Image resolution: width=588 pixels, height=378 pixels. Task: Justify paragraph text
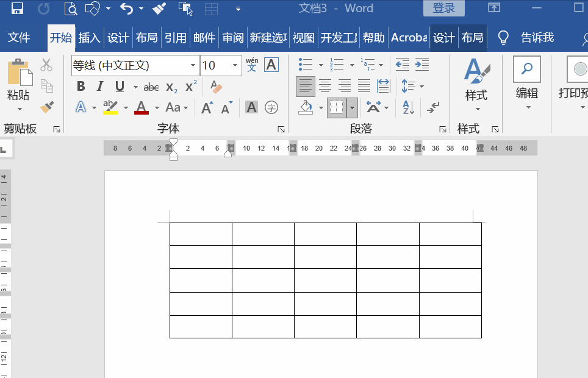click(364, 87)
